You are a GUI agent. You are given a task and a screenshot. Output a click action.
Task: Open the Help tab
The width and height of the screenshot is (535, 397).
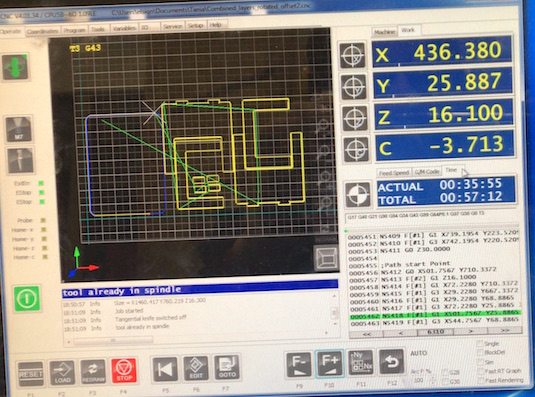216,25
